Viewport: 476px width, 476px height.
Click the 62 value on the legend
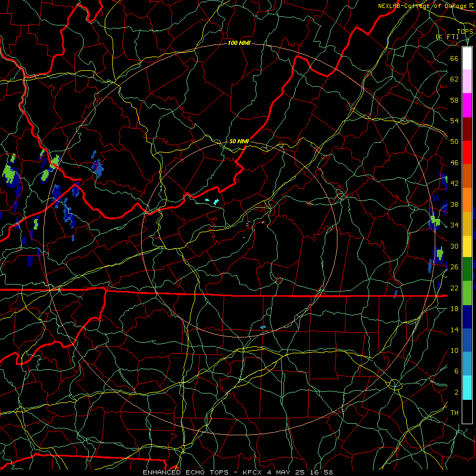tap(454, 79)
